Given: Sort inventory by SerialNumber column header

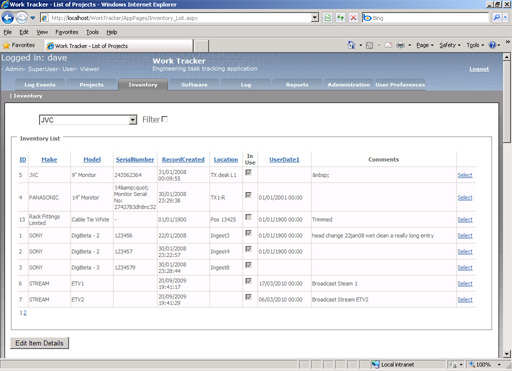Looking at the screenshot, I should point(135,159).
